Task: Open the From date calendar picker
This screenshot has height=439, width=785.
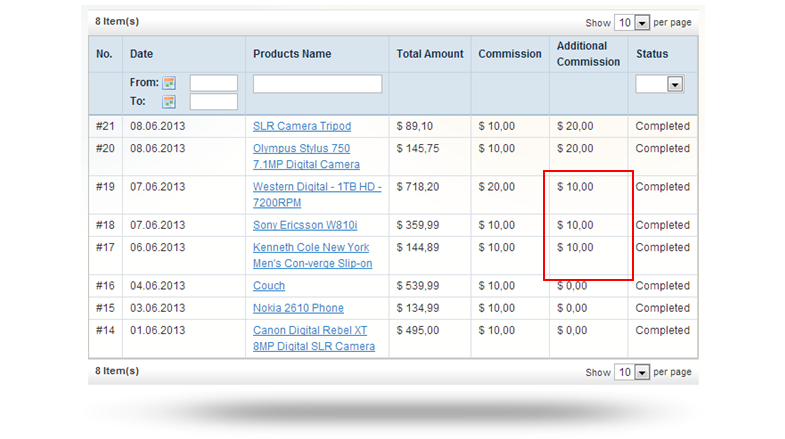Action: click(169, 83)
